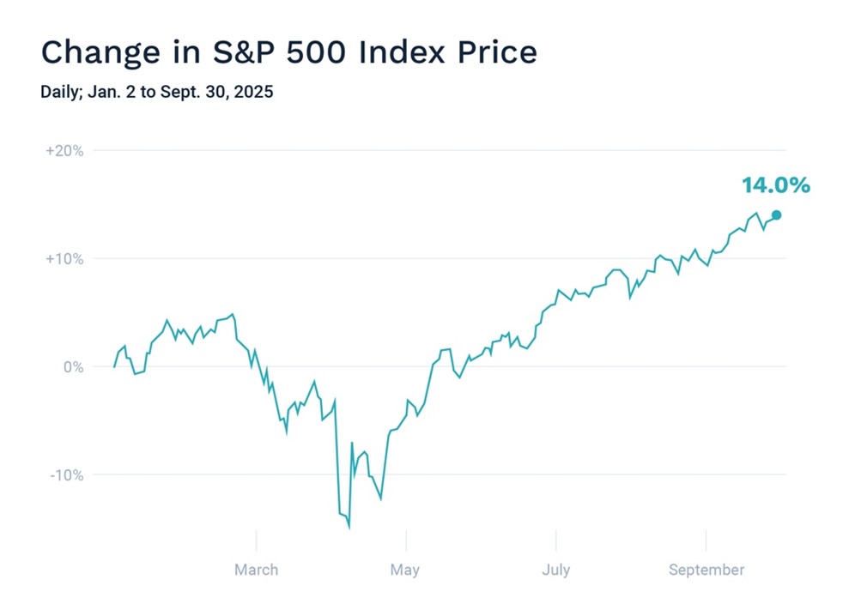Click the tick mark above the March label
This screenshot has width=861, height=616.
point(257,541)
